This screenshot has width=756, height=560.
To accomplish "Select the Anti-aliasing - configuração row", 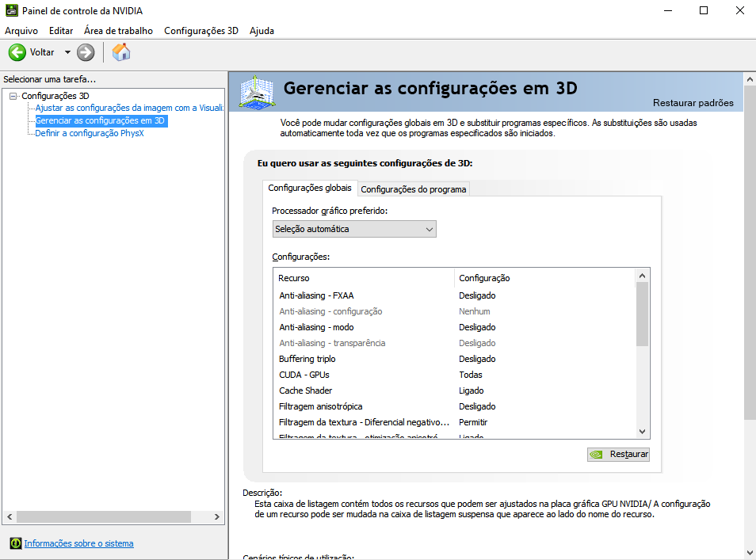I will (455, 311).
